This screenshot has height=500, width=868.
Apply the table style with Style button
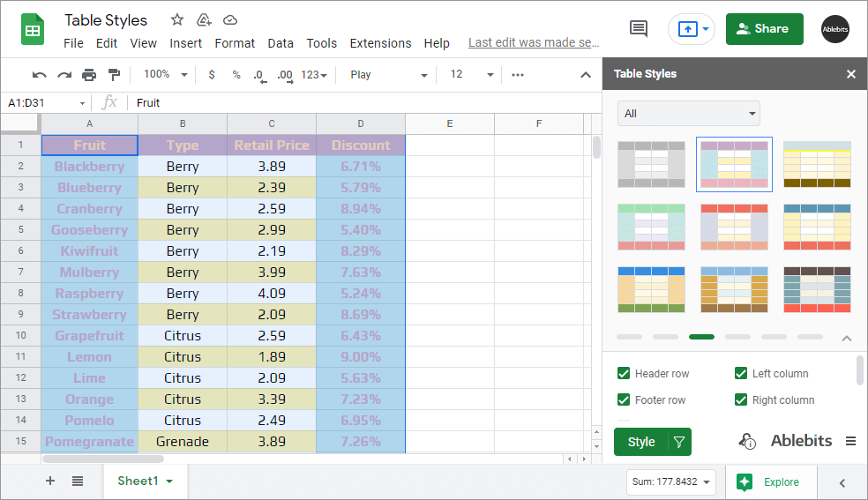point(641,442)
